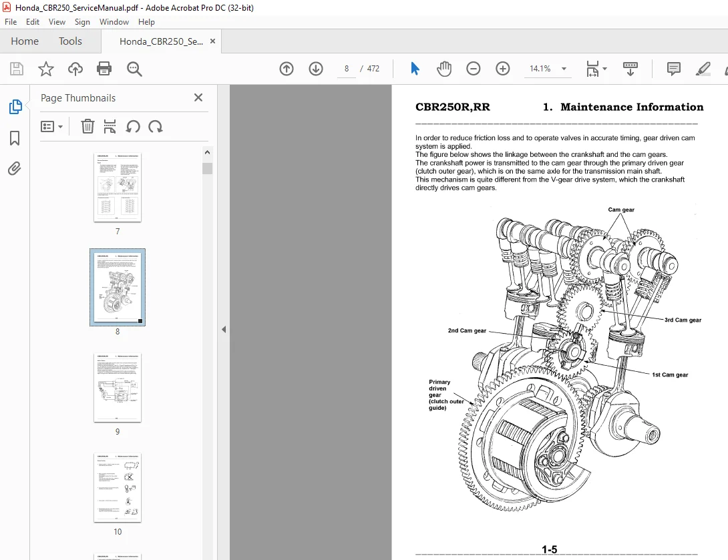The image size is (728, 560).
Task: Switch to the Home tab
Action: pos(25,41)
